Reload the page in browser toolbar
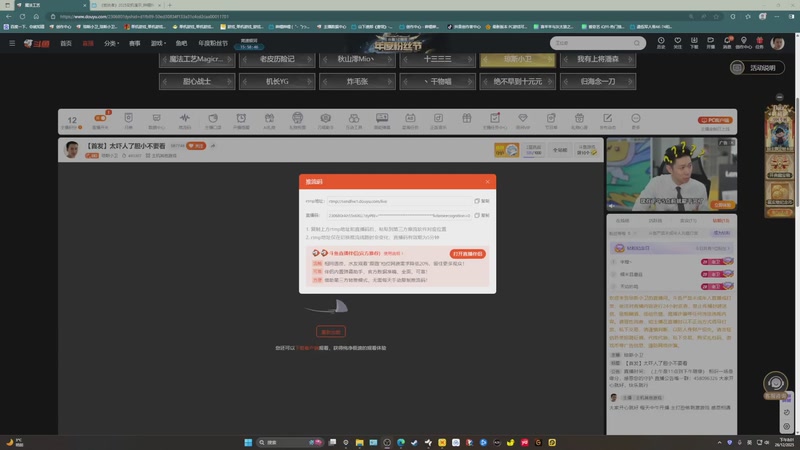 pyautogui.click(x=22, y=16)
